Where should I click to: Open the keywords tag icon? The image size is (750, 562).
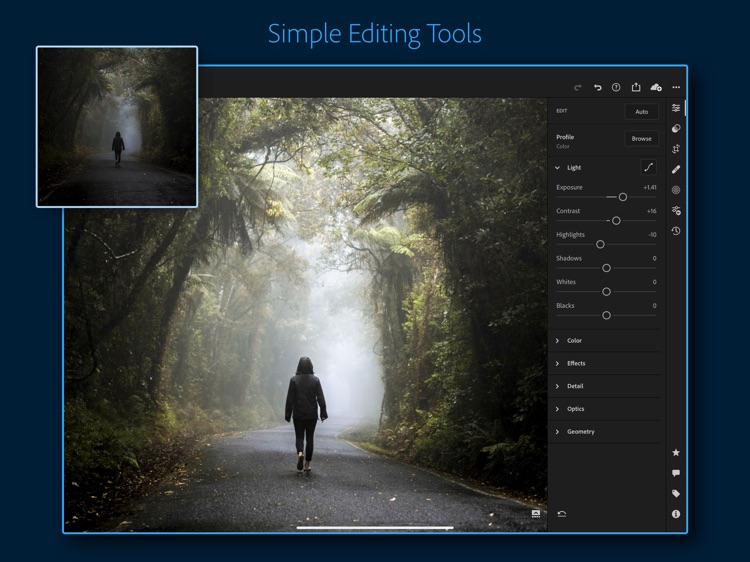click(x=676, y=494)
